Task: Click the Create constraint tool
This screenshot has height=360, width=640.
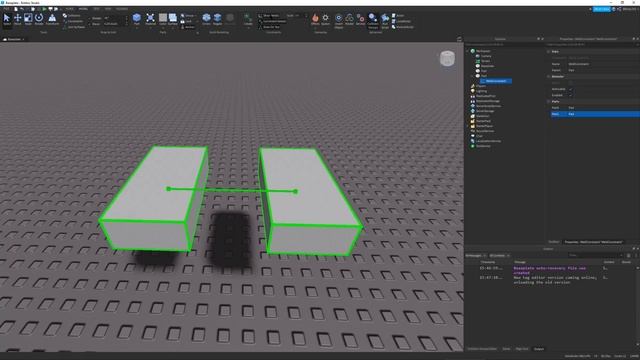Action: (248, 19)
